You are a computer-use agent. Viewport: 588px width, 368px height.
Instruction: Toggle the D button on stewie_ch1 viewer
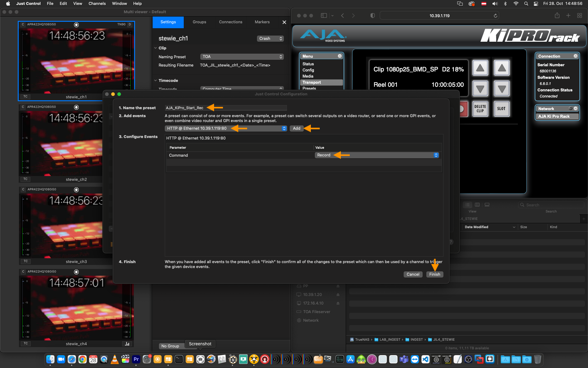130,25
